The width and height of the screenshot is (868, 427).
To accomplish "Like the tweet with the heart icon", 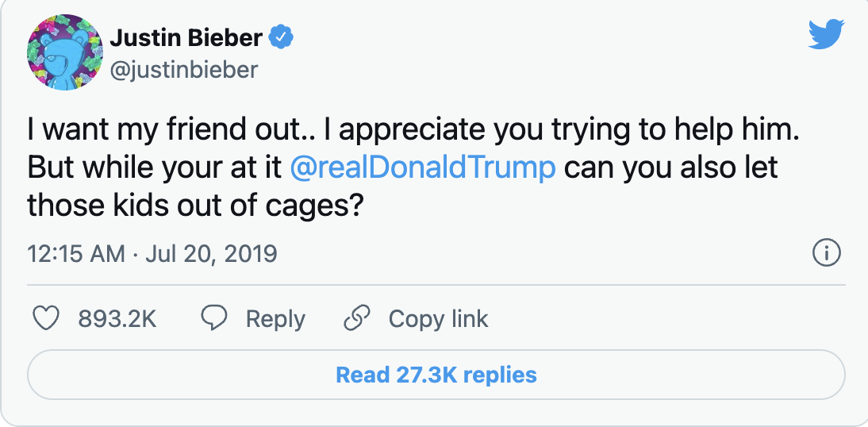I will coord(47,319).
